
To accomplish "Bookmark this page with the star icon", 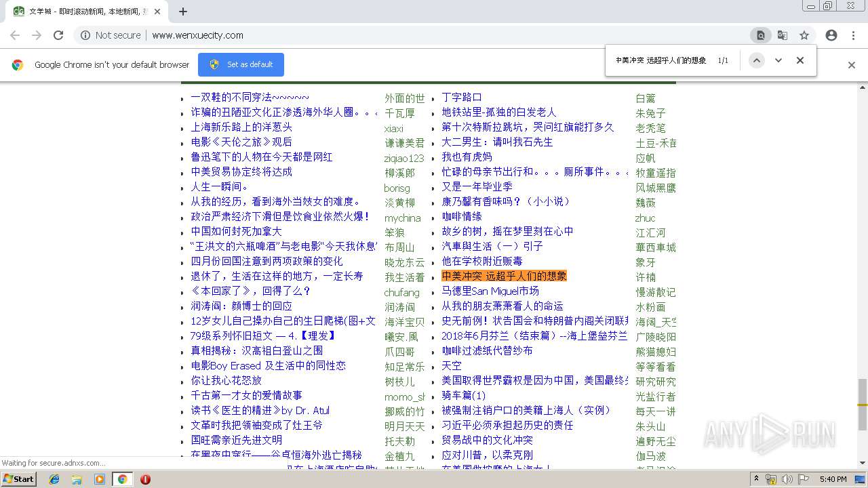I will click(x=804, y=35).
